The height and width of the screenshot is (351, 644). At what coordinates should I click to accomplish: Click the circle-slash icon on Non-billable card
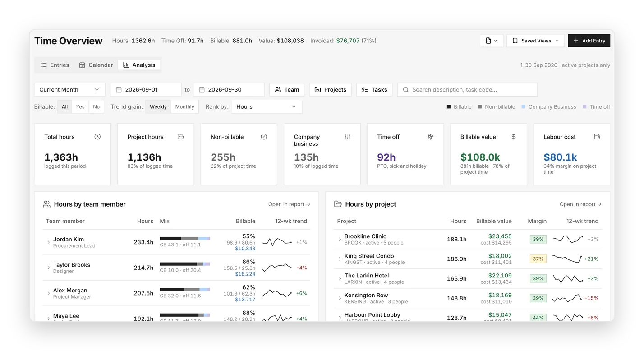coord(264,137)
